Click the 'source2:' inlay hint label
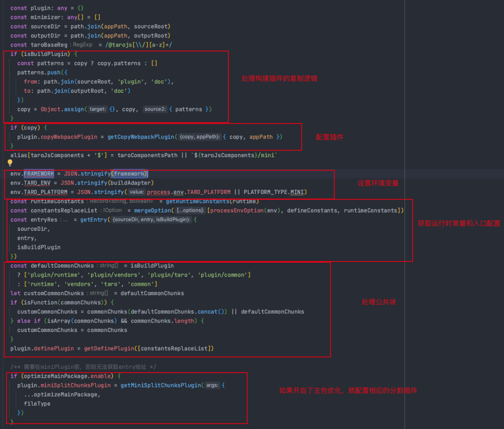Image resolution: width=504 pixels, height=429 pixels. coord(155,109)
